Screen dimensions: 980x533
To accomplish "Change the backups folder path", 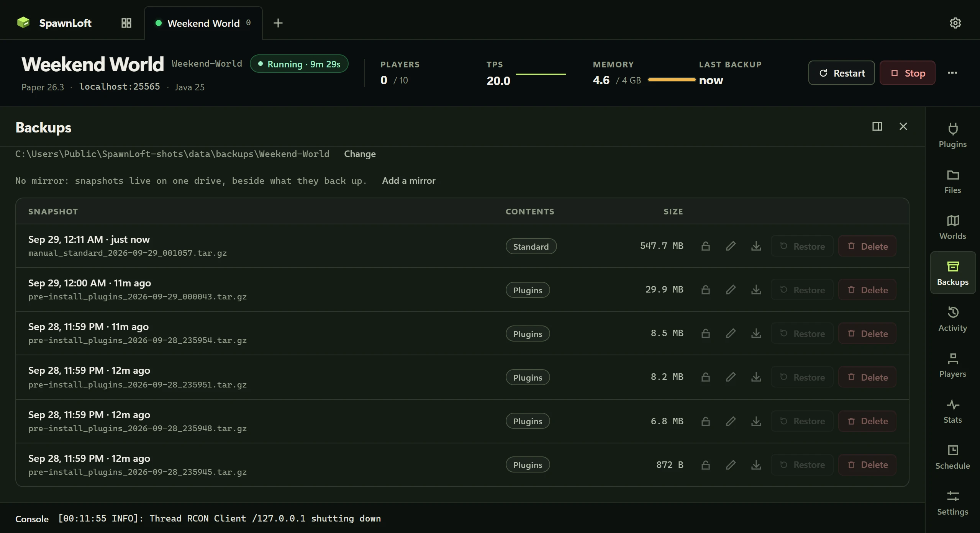I will click(x=360, y=154).
